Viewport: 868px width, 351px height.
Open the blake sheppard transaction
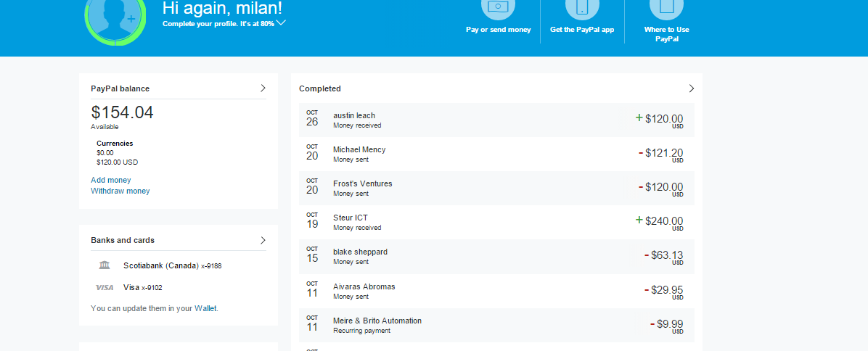pos(496,257)
